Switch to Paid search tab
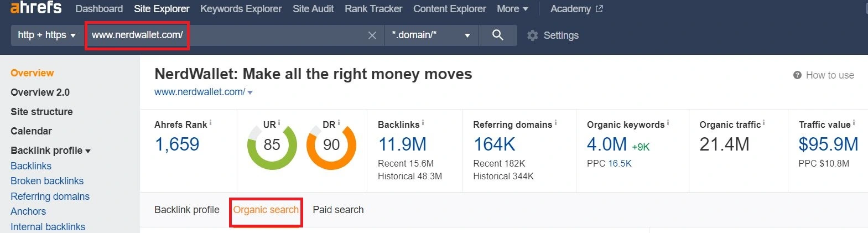The width and height of the screenshot is (868, 233). tap(338, 210)
